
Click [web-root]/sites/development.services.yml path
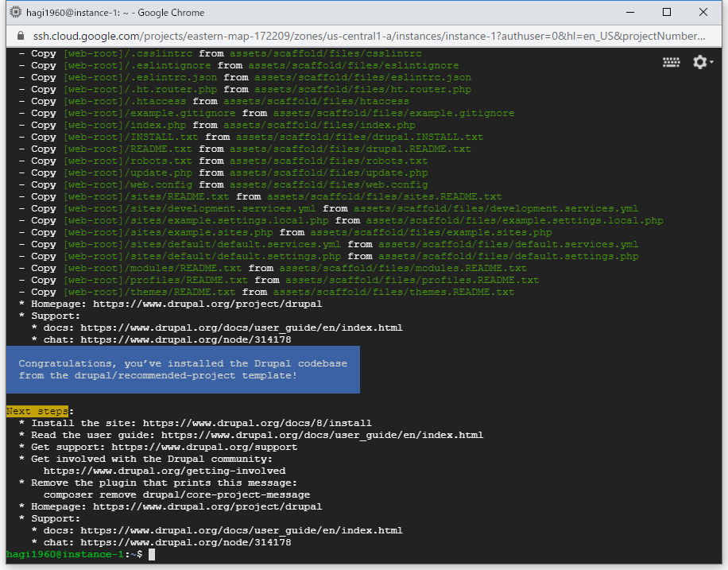coord(189,208)
